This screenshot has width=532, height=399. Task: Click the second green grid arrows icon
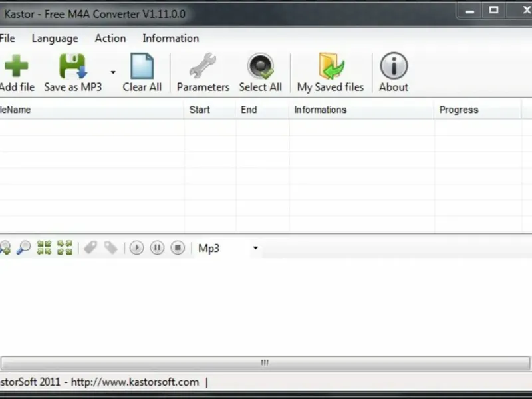tap(65, 247)
